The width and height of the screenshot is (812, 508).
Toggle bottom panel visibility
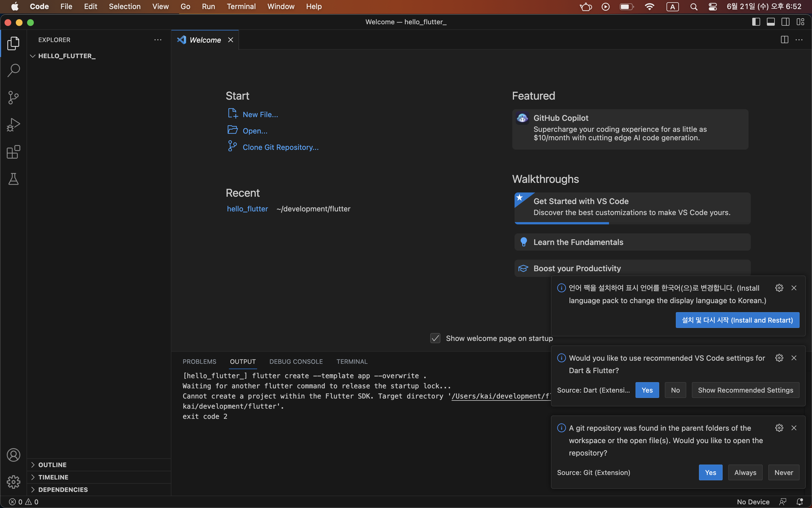click(771, 22)
